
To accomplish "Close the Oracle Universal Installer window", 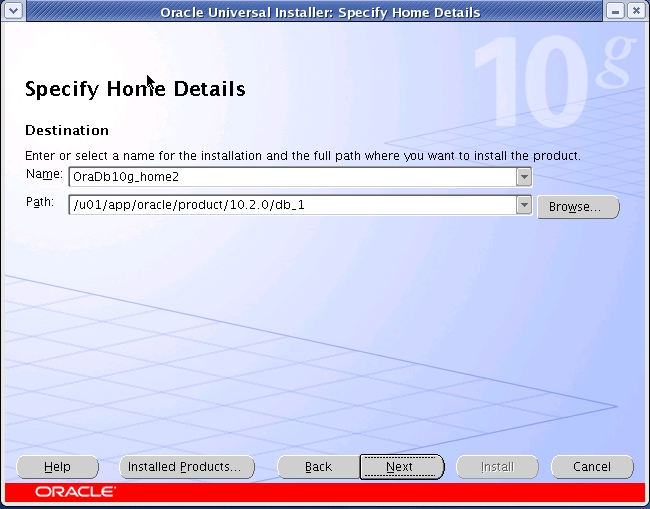I will pyautogui.click(x=636, y=11).
